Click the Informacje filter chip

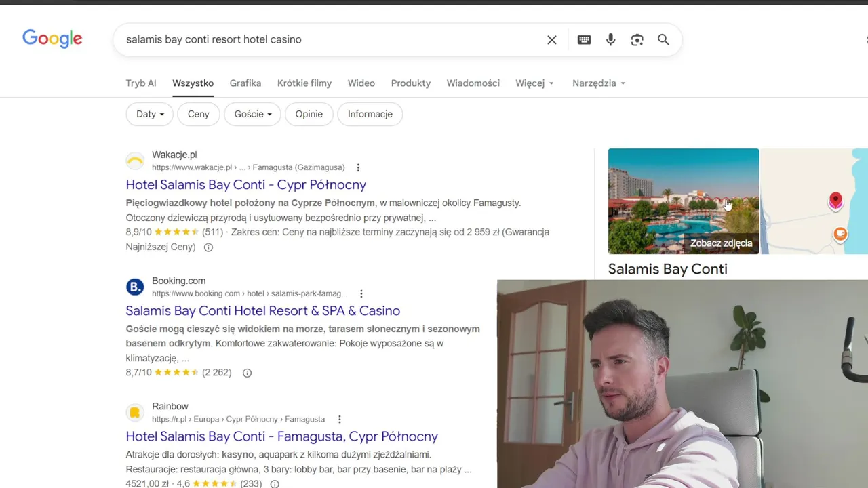370,114
